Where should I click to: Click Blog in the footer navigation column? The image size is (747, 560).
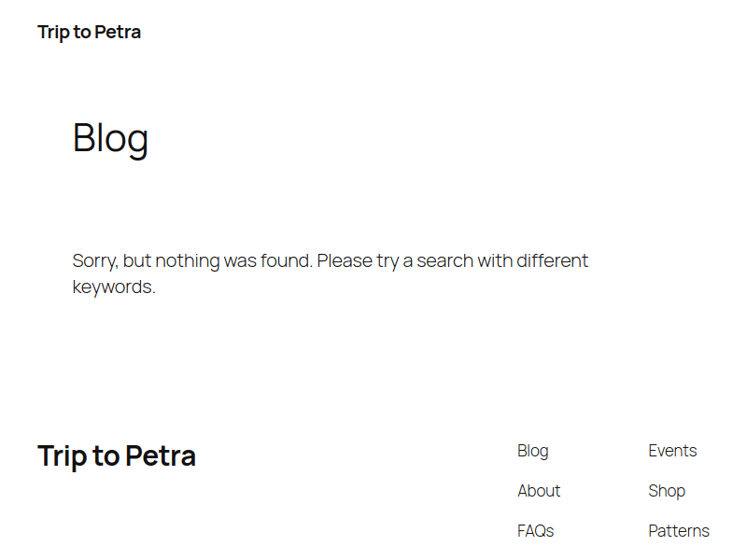click(x=532, y=451)
